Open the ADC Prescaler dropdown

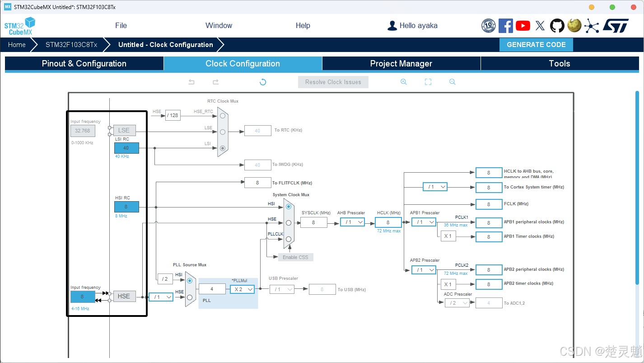click(x=457, y=303)
